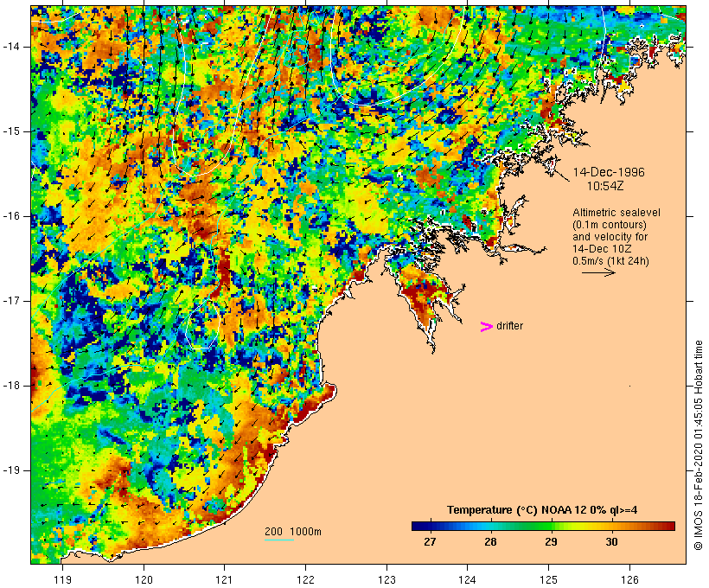This screenshot has width=709, height=588.
Task: Click the 'drifter' legend label
Action: point(509,326)
